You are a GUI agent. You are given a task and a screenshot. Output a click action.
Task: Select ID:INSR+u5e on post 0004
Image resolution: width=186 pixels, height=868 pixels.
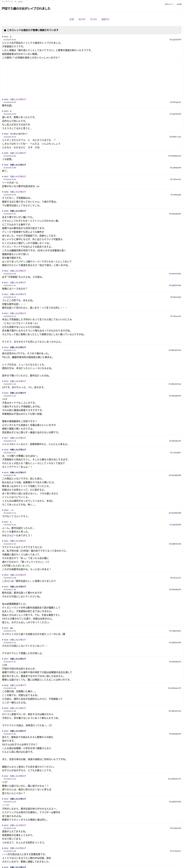tap(175, 137)
